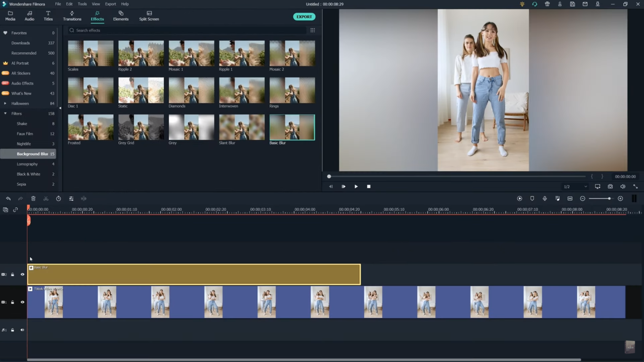Viewport: 644px width, 362px height.
Task: Select the Basic Blur effect thumbnail
Action: pyautogui.click(x=292, y=127)
